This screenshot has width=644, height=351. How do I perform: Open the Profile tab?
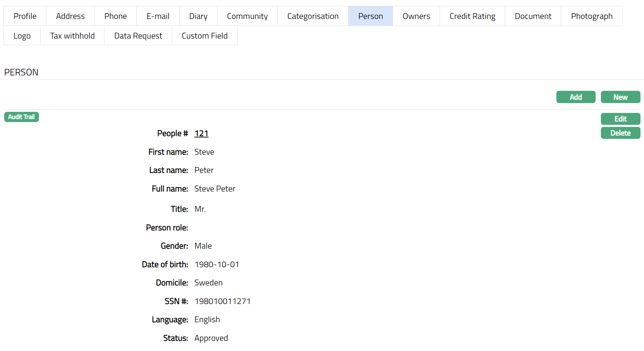25,16
